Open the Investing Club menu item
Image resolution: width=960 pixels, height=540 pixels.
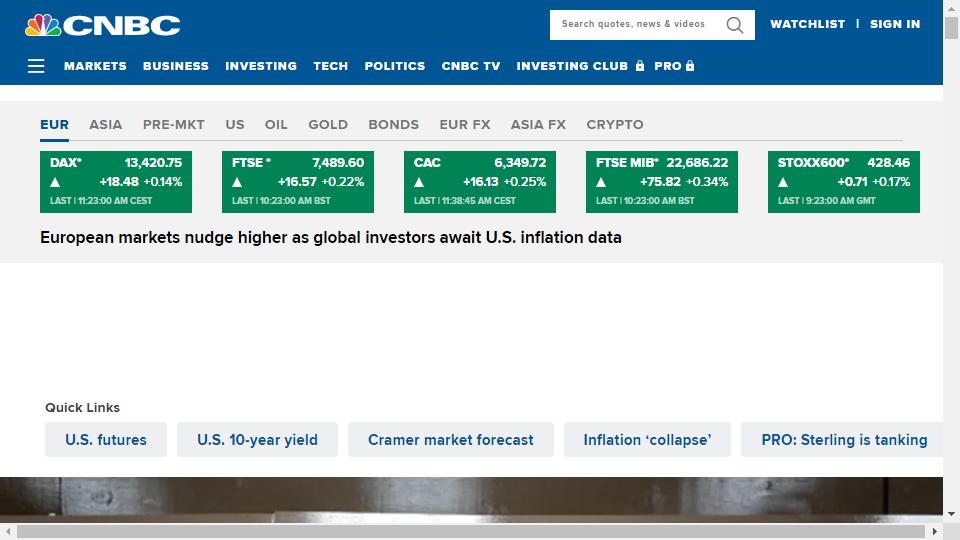point(572,66)
